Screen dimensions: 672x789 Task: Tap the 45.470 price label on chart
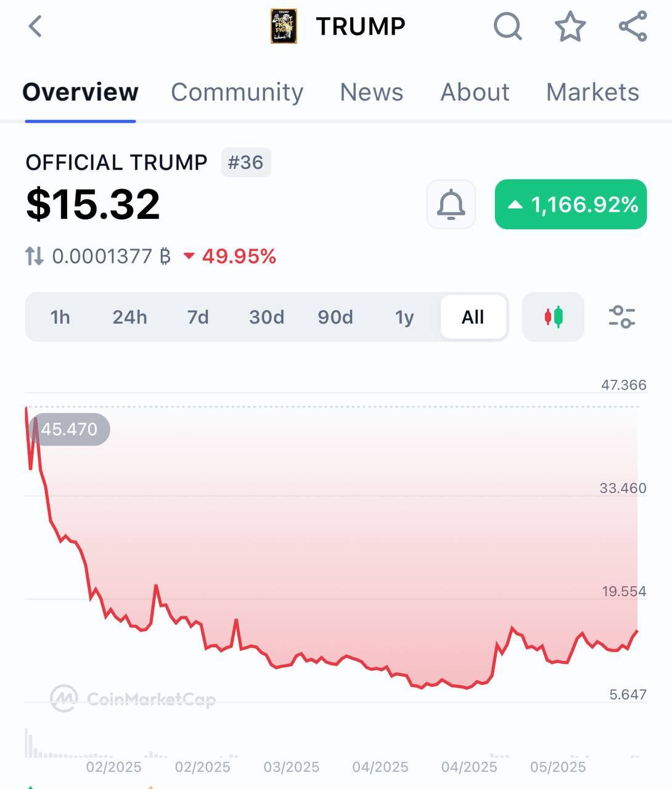69,429
